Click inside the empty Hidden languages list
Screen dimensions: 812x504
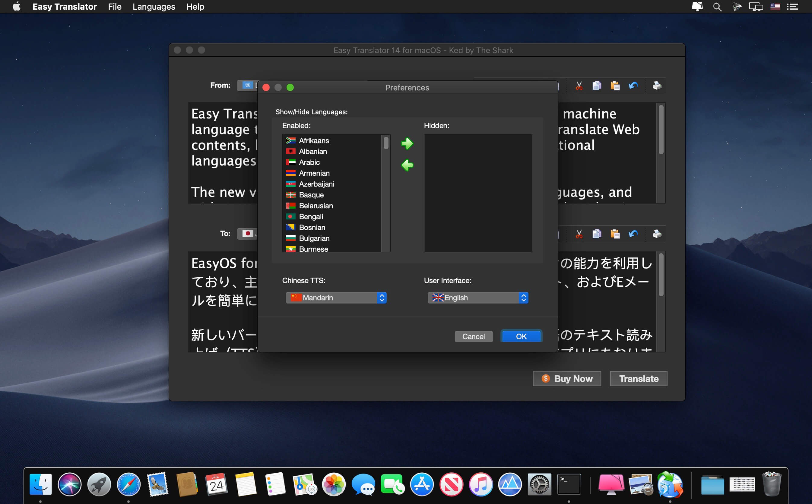[x=478, y=193]
